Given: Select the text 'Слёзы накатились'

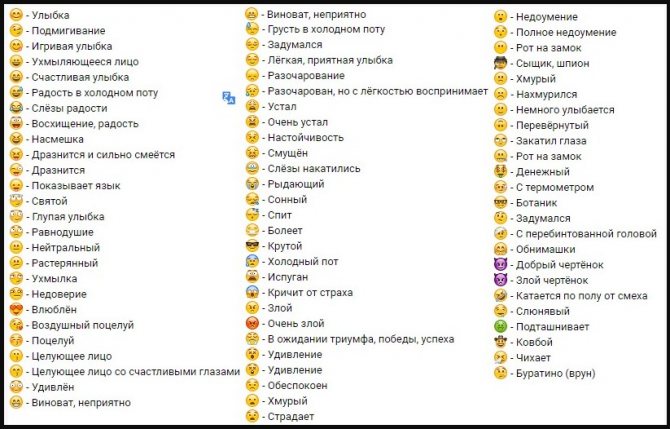Looking at the screenshot, I should tap(314, 169).
